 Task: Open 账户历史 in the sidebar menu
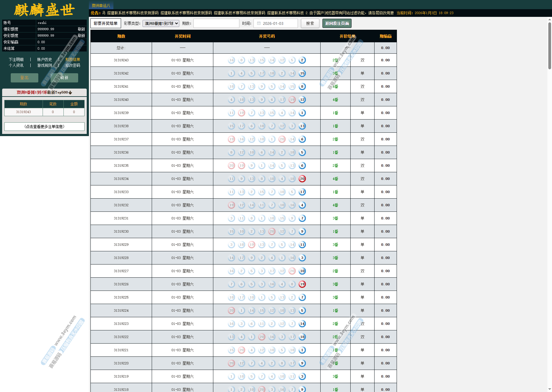pos(44,59)
